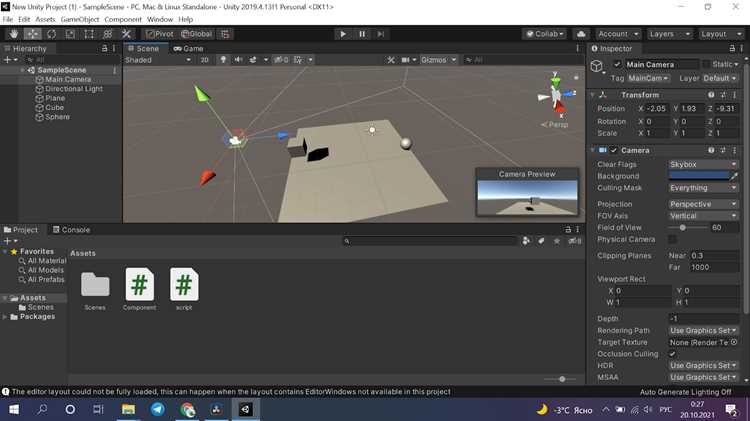The height and width of the screenshot is (421, 750).
Task: Pause the game playback
Action: pyautogui.click(x=362, y=34)
